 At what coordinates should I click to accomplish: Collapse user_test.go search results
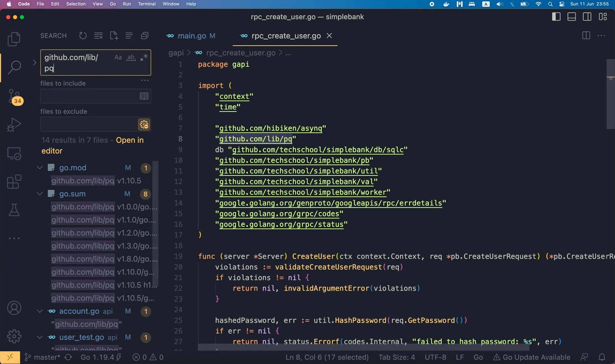tap(40, 337)
